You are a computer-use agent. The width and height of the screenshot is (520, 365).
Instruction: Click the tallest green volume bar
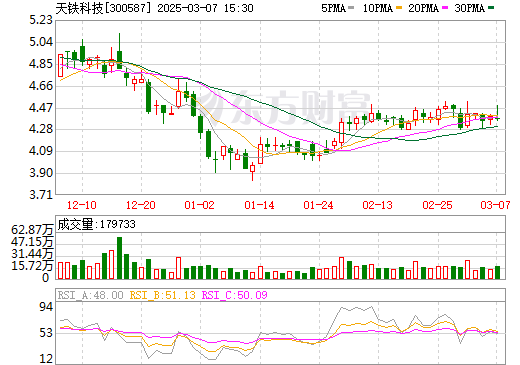click(119, 258)
